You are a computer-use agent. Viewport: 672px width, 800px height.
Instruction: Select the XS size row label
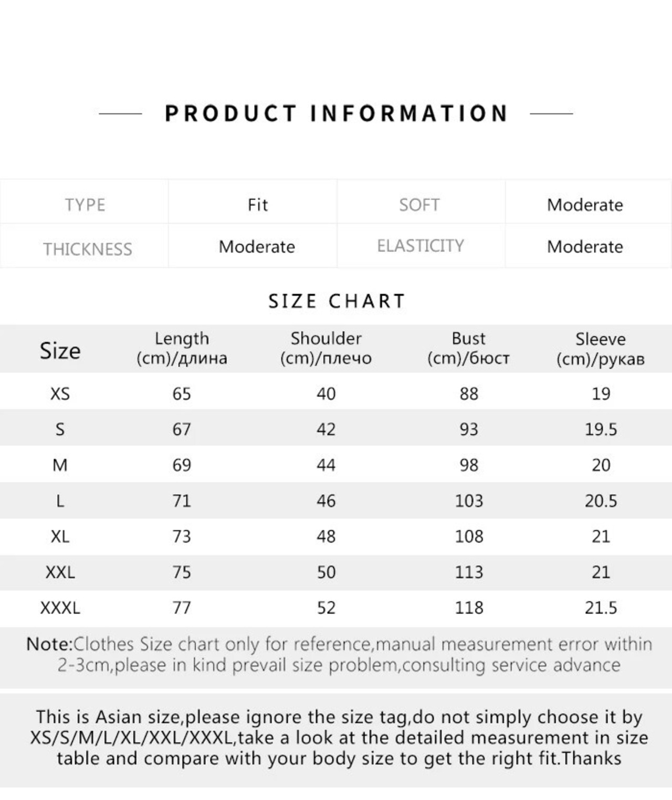(x=60, y=393)
